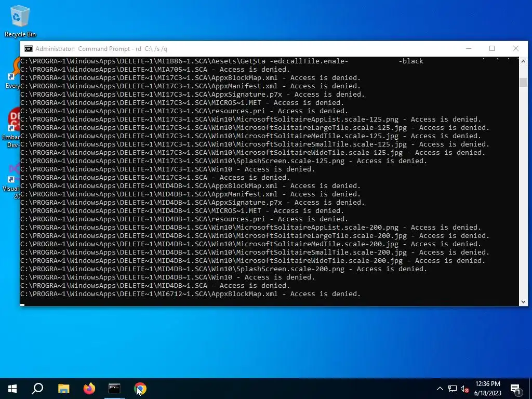Click the MicrosoftSolitaireAppList.scale-200.png line
Screen dimensions: 532x399
[251, 228]
